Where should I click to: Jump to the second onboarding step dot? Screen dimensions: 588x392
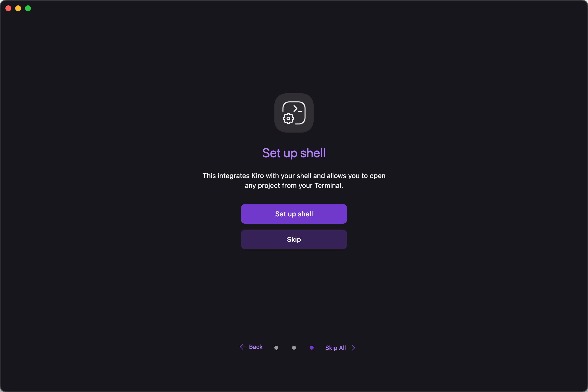coord(294,348)
